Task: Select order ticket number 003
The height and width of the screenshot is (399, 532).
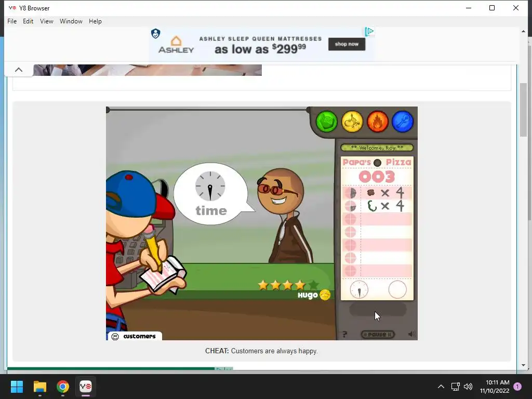Action: 377,177
